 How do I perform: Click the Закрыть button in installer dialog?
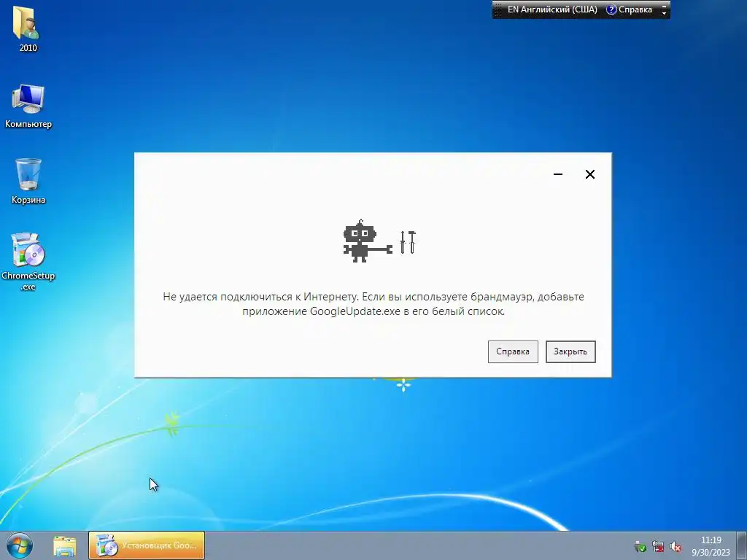(570, 351)
